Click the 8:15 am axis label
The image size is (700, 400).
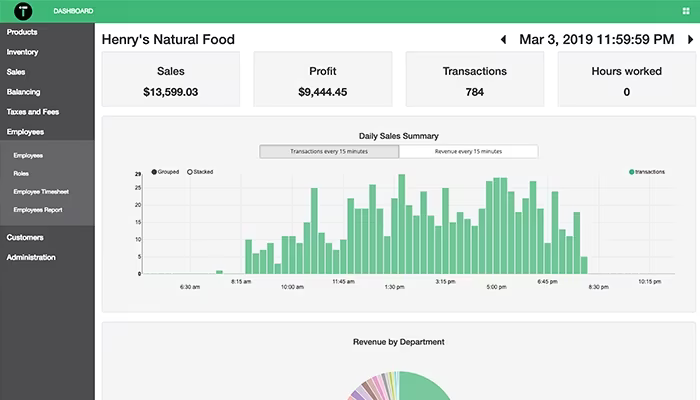[x=241, y=282]
